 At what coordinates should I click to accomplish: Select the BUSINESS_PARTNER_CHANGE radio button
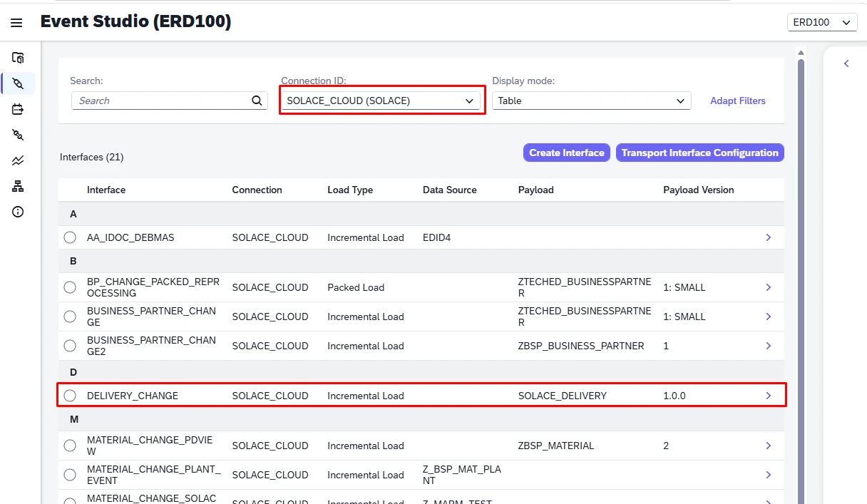(70, 317)
